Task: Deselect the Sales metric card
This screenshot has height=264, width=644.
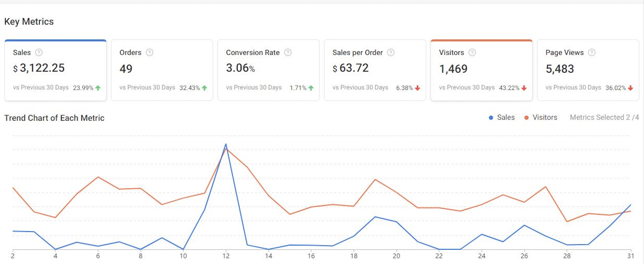Action: pyautogui.click(x=55, y=70)
